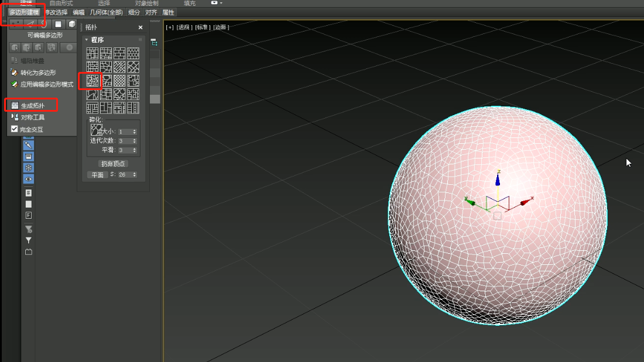Click 扔弃顶点 button

[x=113, y=164]
